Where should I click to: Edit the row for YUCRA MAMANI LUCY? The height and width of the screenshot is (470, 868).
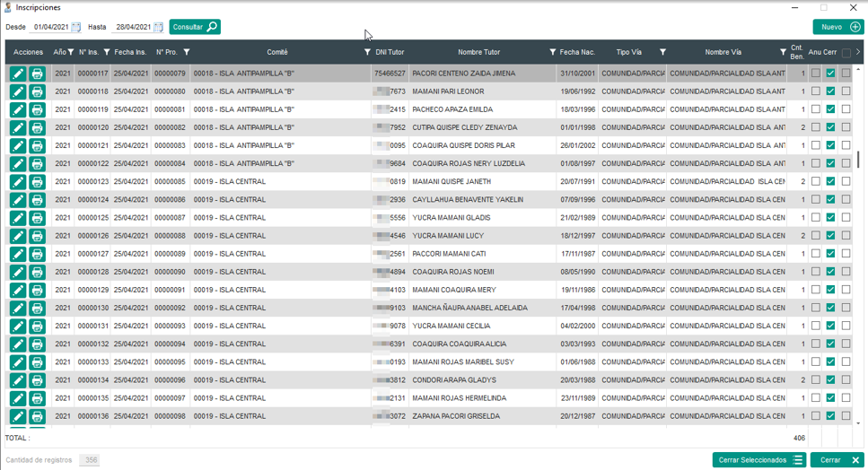pyautogui.click(x=18, y=237)
